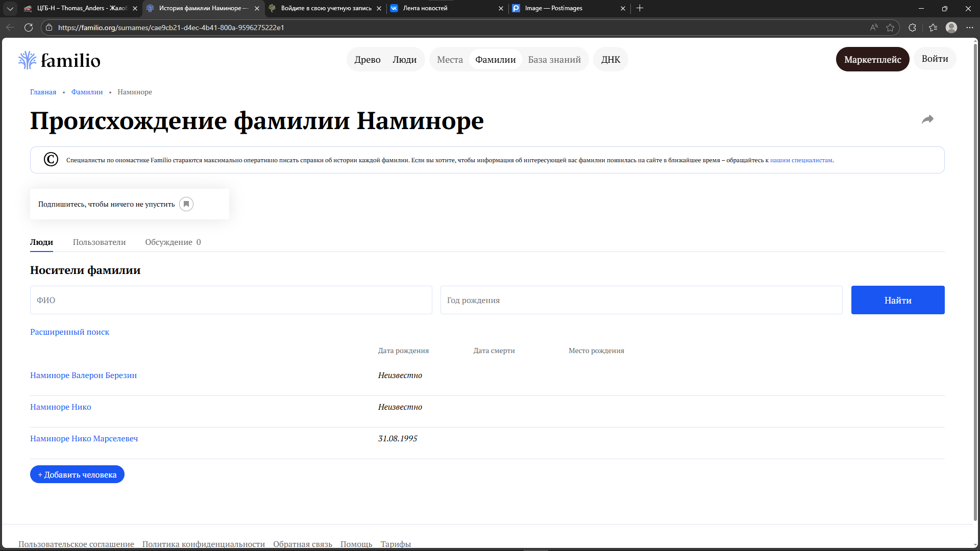Click the familio logo

pos(59,60)
